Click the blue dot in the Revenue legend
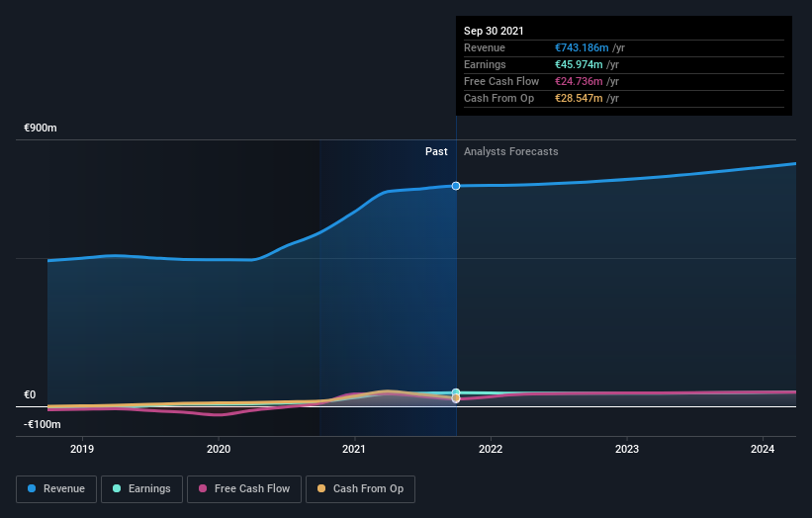 pyautogui.click(x=32, y=488)
